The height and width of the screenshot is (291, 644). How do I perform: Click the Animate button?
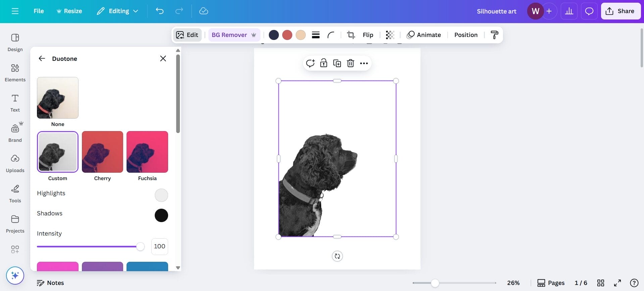[x=424, y=35]
